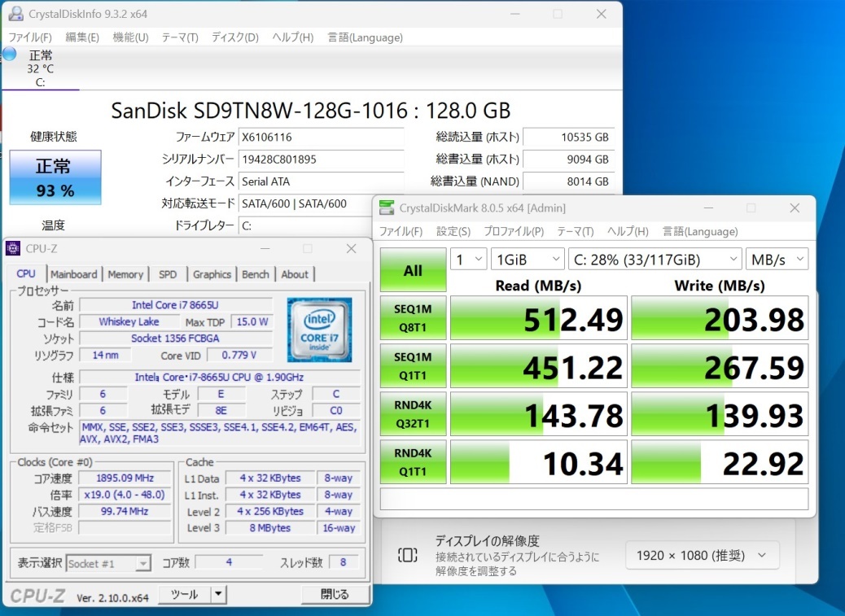Open 編集(E) menu in CrystalDiskInfo

pos(82,37)
